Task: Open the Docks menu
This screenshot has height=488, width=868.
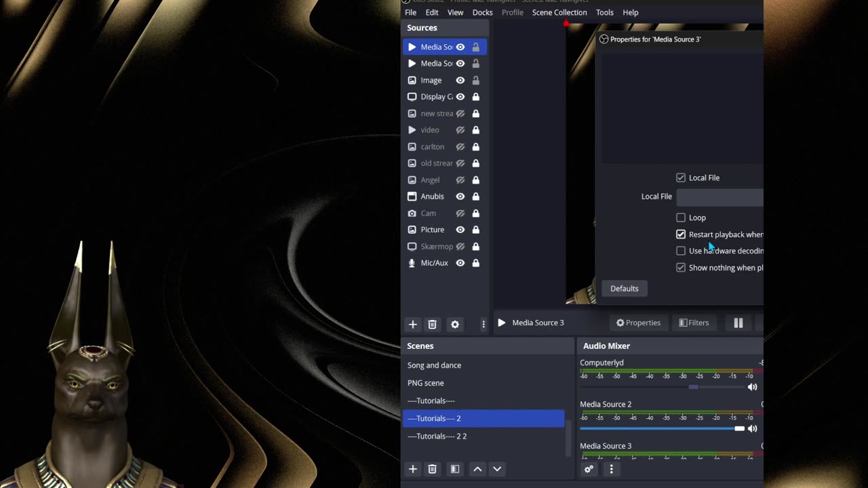Action: click(x=482, y=12)
